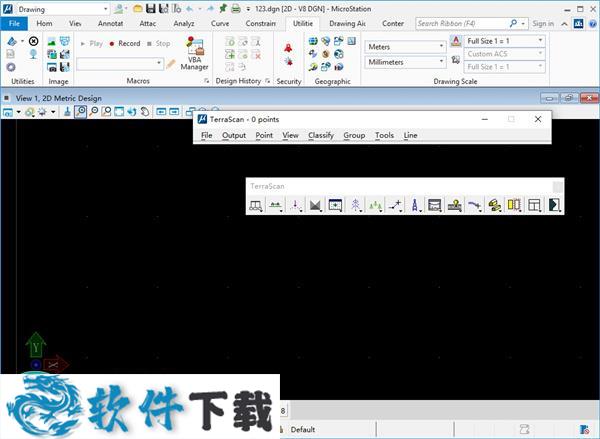Switch to the Analyze ribbon tab
Image resolution: width=600 pixels, height=439 pixels.
coord(184,23)
